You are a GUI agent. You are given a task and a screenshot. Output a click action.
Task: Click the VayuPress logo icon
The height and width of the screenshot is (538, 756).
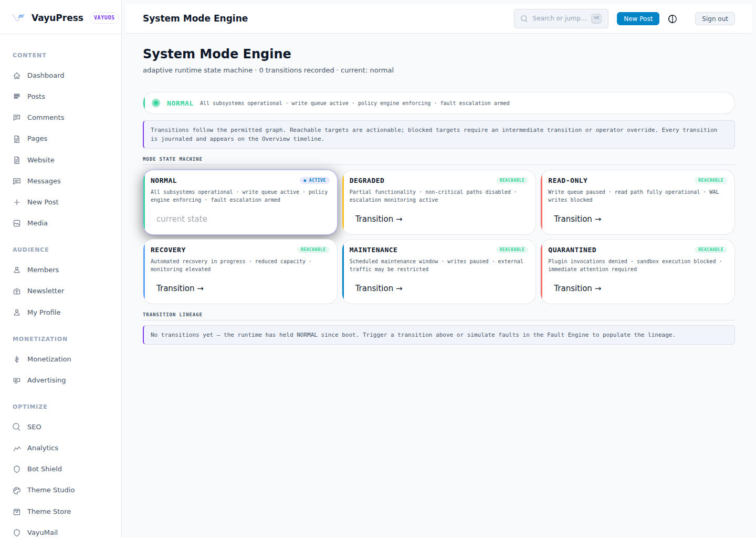coord(18,17)
